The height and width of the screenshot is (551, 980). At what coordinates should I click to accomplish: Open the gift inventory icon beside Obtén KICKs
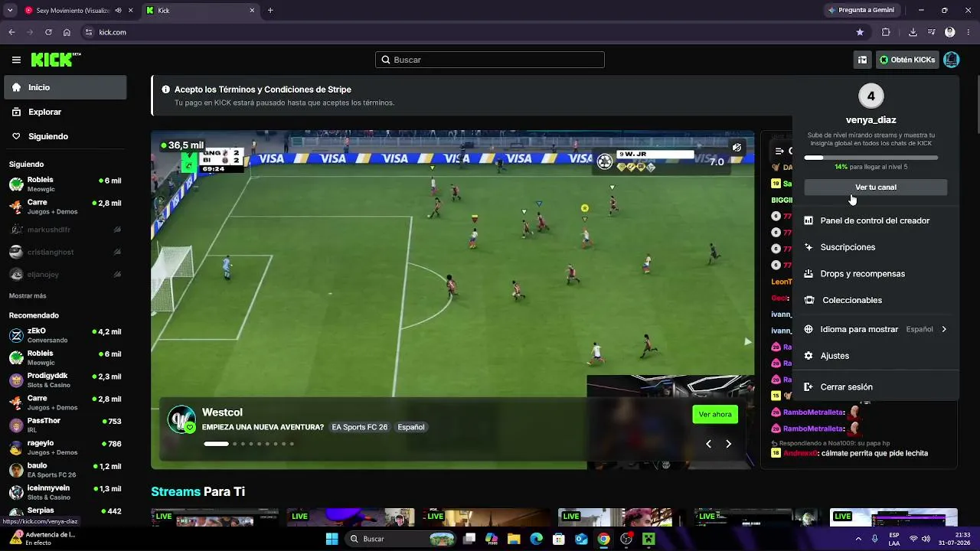click(x=862, y=60)
